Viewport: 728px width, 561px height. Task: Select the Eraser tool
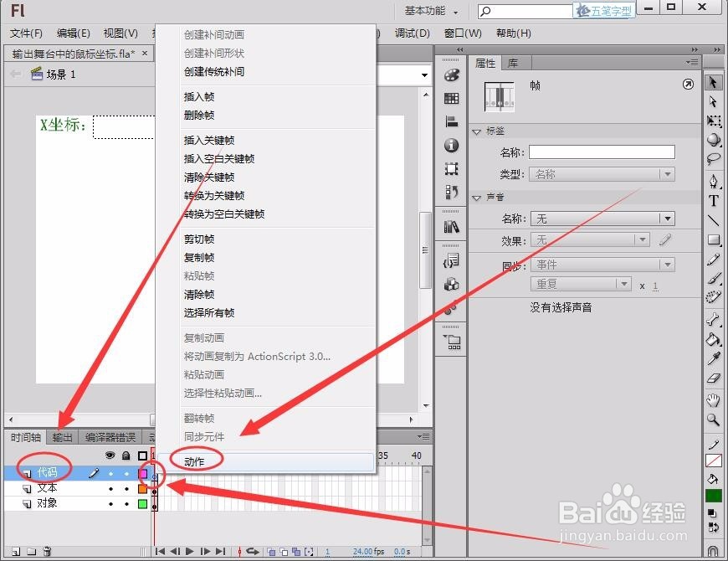click(713, 378)
